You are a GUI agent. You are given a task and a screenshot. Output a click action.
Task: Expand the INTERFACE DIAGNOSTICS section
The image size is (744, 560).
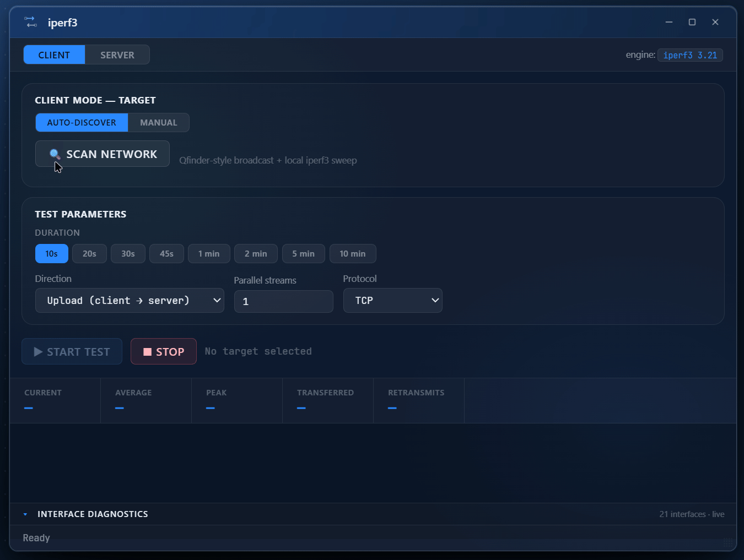pyautogui.click(x=373, y=514)
